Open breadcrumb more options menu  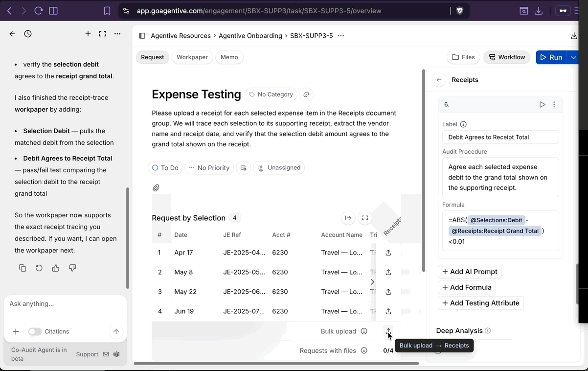(x=341, y=36)
